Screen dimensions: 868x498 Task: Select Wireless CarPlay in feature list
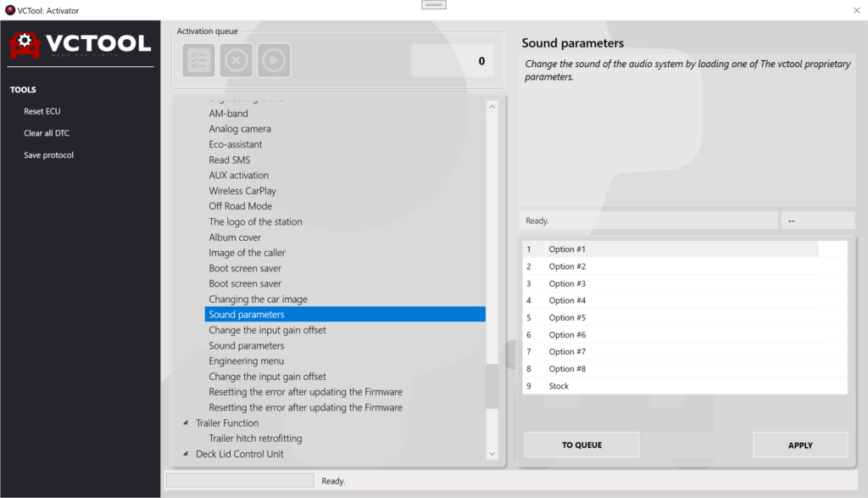242,191
